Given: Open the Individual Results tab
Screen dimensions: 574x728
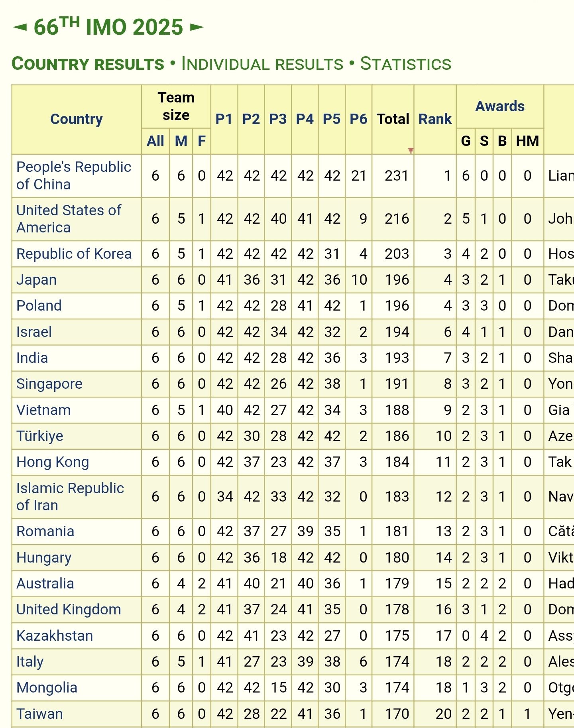Looking at the screenshot, I should pos(262,64).
